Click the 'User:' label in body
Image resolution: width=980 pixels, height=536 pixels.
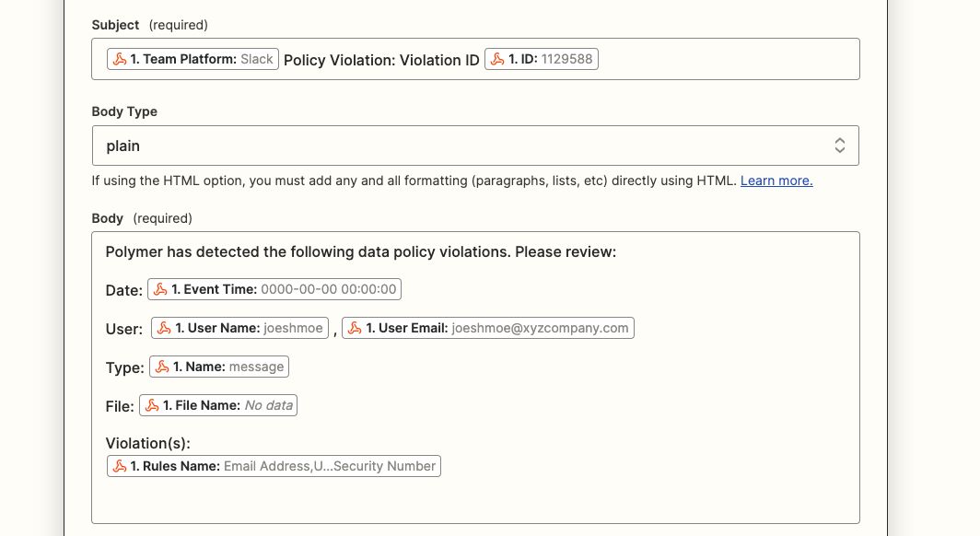click(x=123, y=329)
